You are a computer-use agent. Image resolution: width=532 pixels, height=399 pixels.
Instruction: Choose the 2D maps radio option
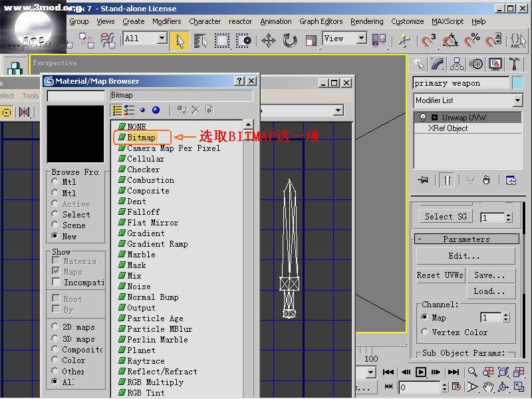pos(55,327)
